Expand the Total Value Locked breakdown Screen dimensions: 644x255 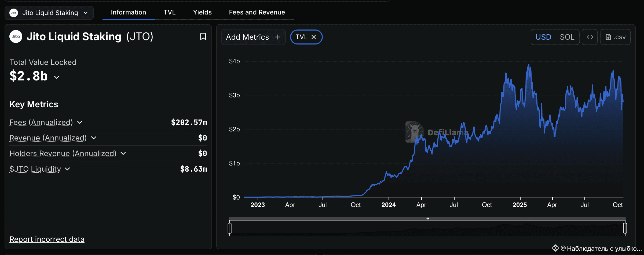coord(57,77)
